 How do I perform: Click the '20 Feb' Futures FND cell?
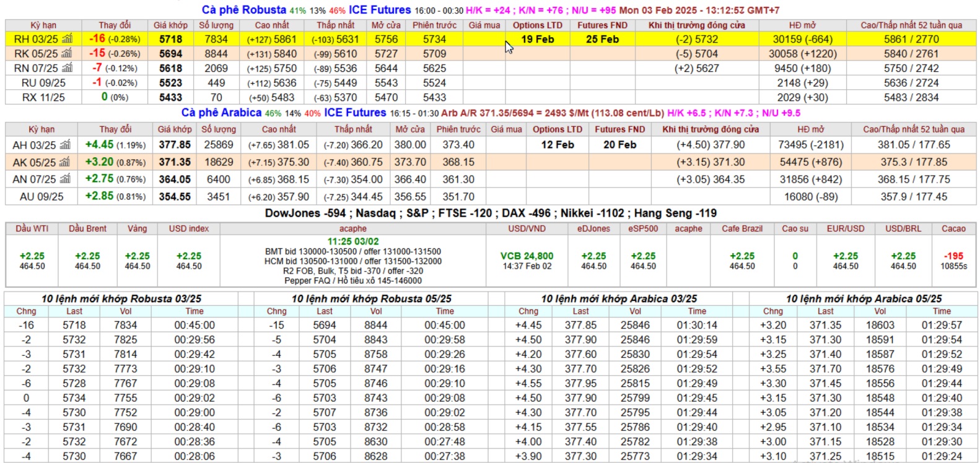pyautogui.click(x=619, y=145)
